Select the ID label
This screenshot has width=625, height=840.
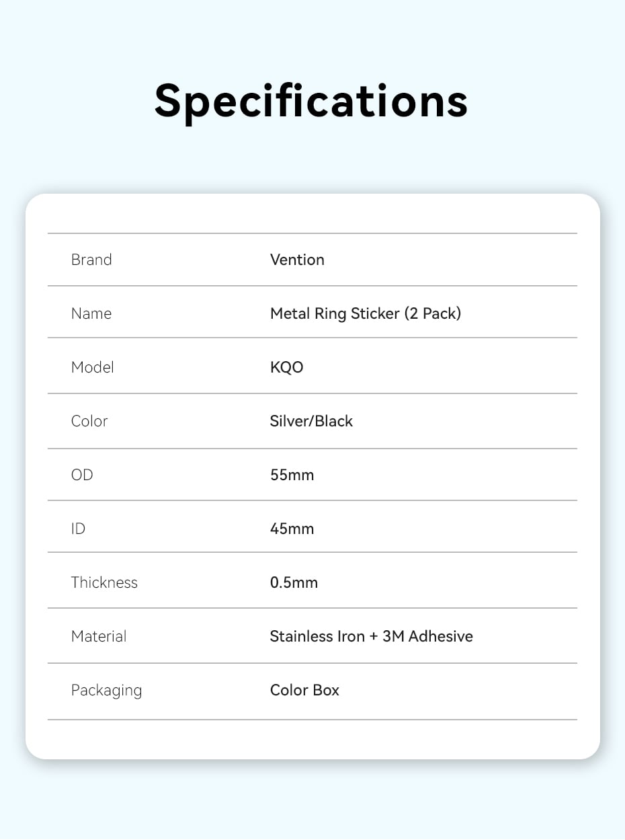(79, 529)
